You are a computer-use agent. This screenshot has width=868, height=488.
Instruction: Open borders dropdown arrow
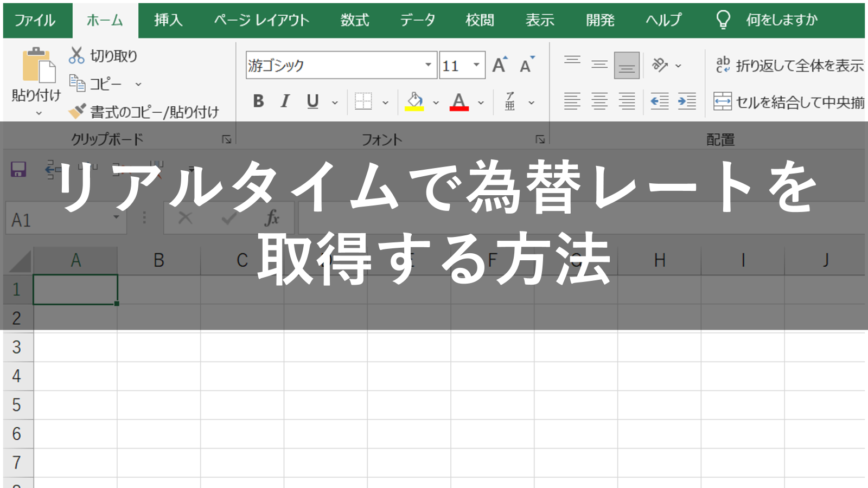[x=385, y=102]
